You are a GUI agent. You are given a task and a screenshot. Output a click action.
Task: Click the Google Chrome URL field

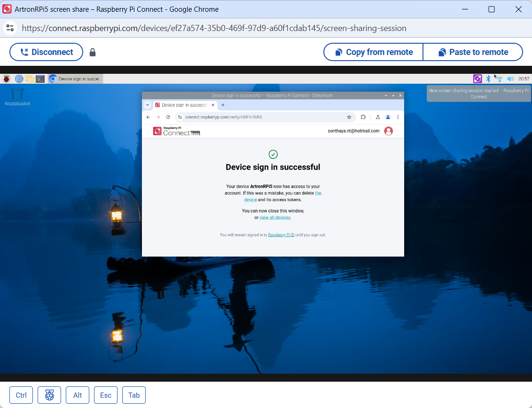(x=214, y=28)
